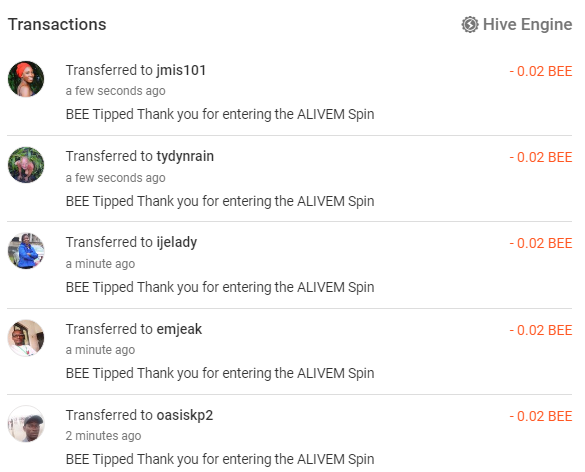Click the -0.02 BEE amount for tydynrain

[541, 157]
